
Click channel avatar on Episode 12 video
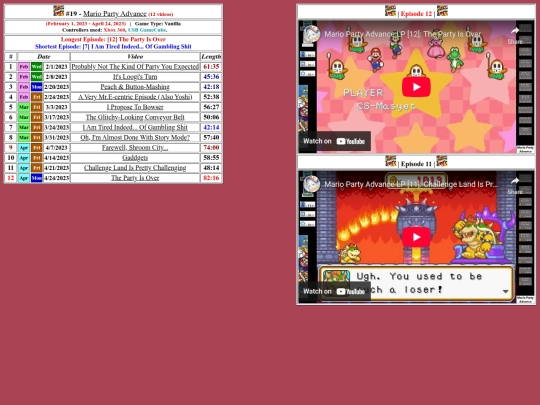coord(312,34)
